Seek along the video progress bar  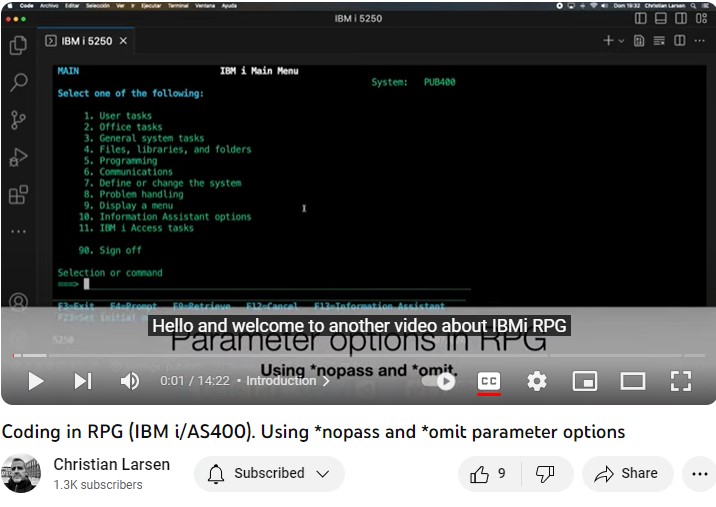coord(359,355)
